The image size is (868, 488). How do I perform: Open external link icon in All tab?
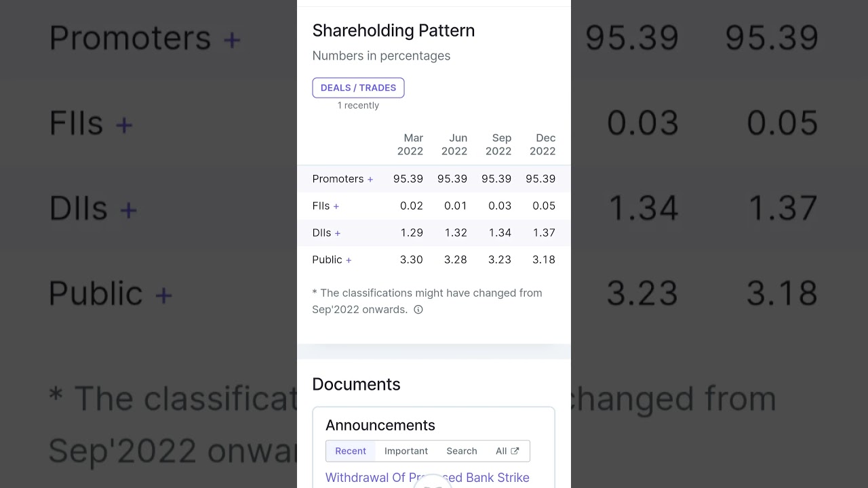coord(515,451)
